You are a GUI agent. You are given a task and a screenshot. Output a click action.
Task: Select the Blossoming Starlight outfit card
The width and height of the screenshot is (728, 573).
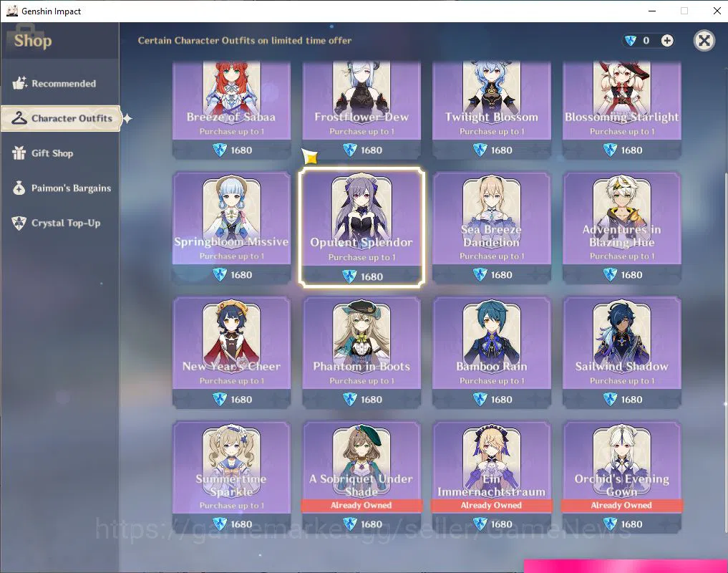point(621,110)
